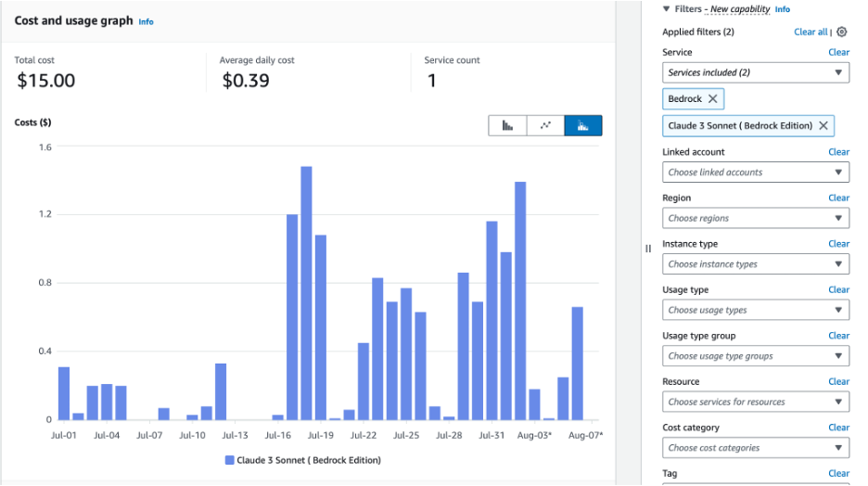Click the tallest bar near Jul-18
Image resolution: width=868 pixels, height=486 pixels.
coord(306,293)
